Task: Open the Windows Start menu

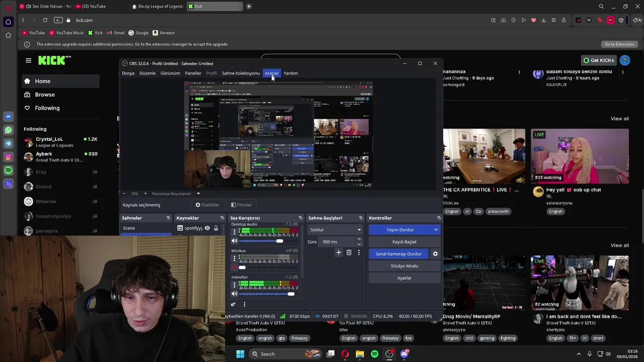Action: [x=240, y=354]
